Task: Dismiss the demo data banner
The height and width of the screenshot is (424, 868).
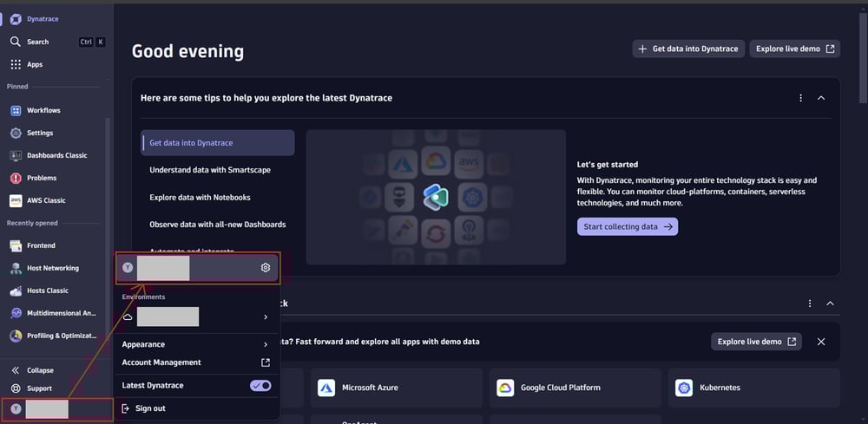Action: [x=821, y=342]
